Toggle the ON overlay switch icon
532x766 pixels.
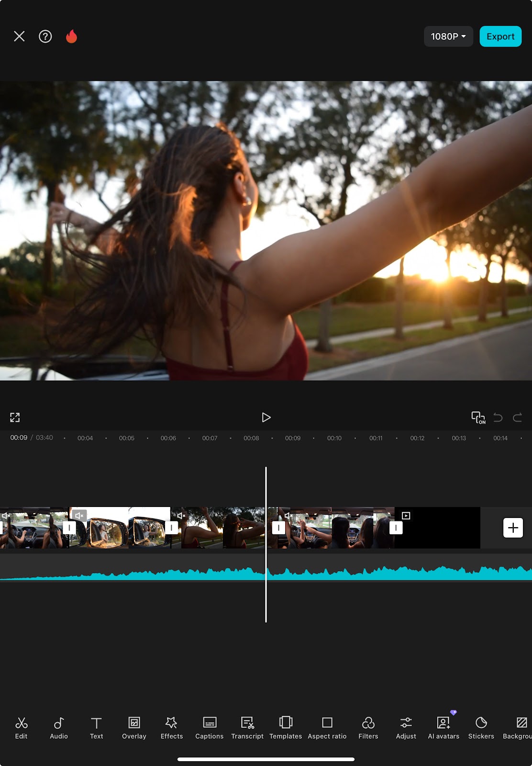[x=478, y=417]
